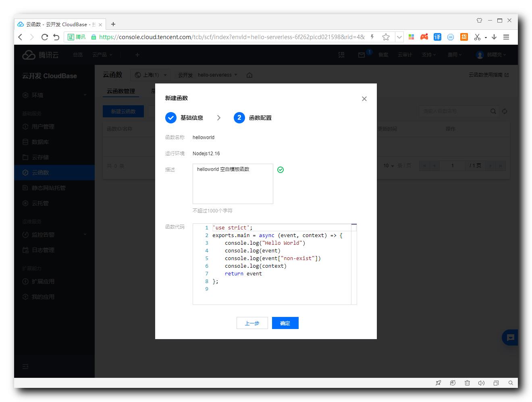The height and width of the screenshot is (402, 532).
Task: Switch to the 云函数管理 tab
Action: [x=121, y=92]
